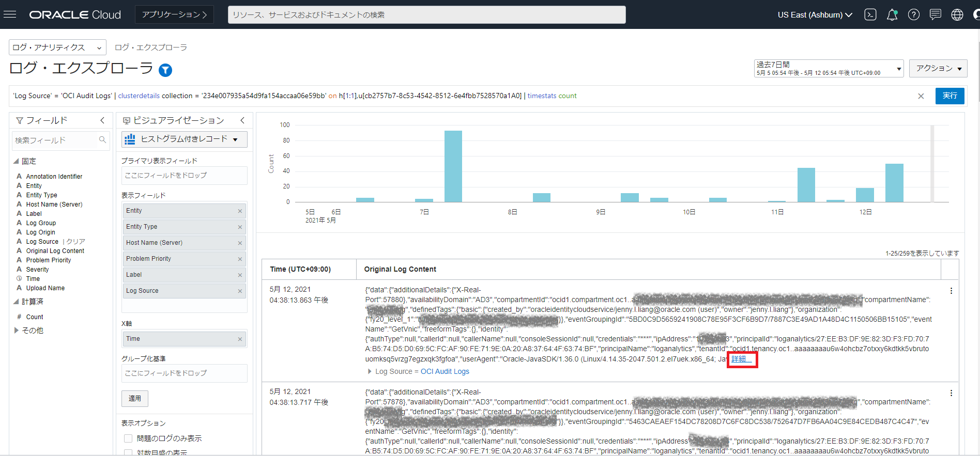Screen dimensions: 980x456
Task: Clear the query with the X icon
Action: click(x=921, y=96)
